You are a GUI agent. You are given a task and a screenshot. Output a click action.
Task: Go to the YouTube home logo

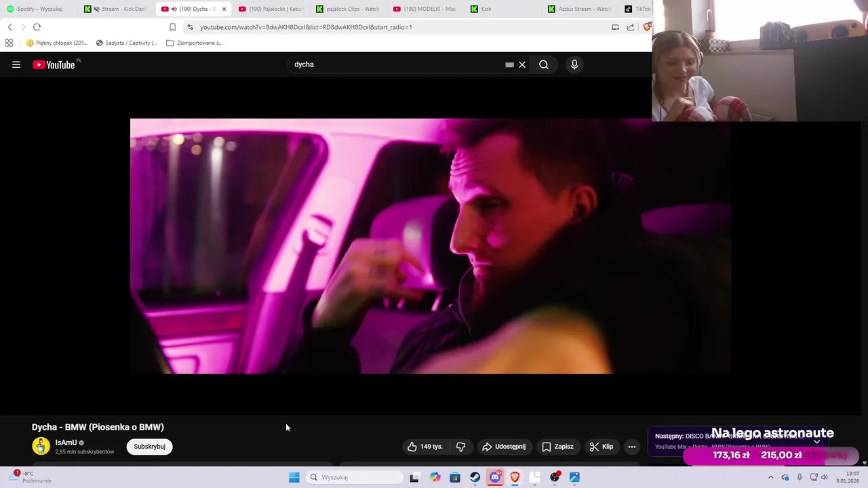point(54,64)
